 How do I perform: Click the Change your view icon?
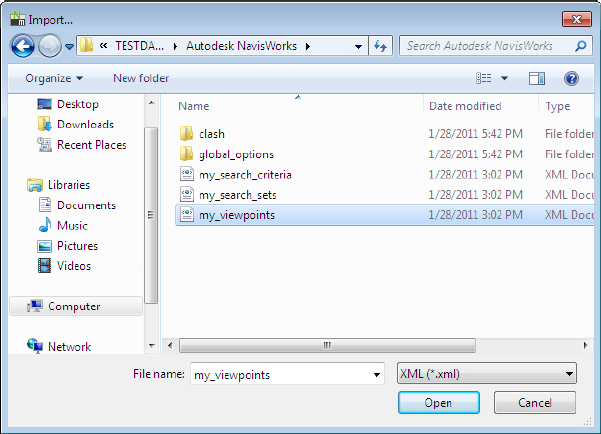pos(484,78)
